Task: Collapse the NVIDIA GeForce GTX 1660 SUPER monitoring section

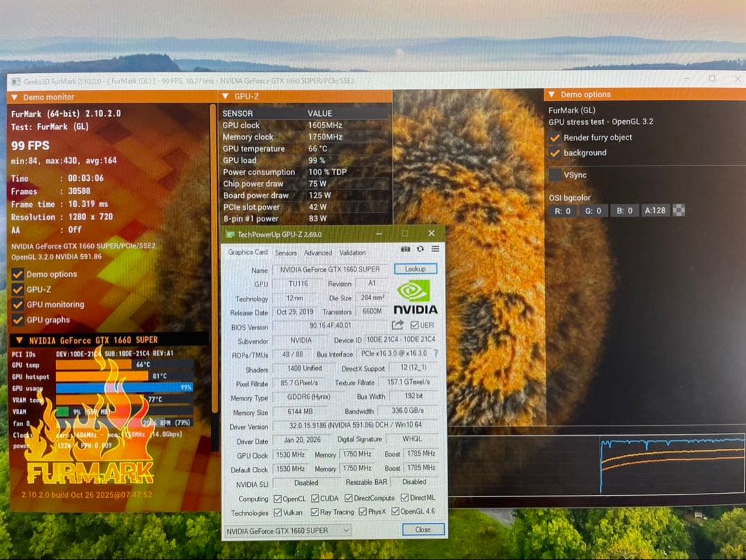Action: coord(19,340)
